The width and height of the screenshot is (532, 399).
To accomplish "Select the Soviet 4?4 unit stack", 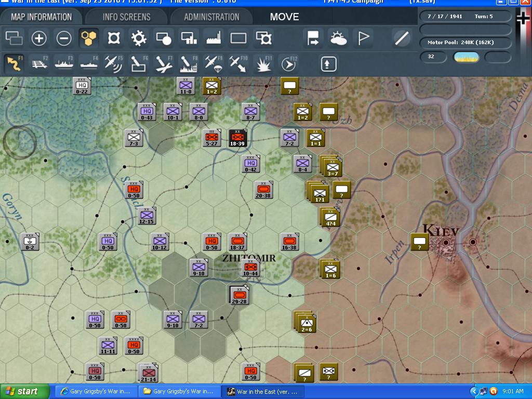I will 330,218.
